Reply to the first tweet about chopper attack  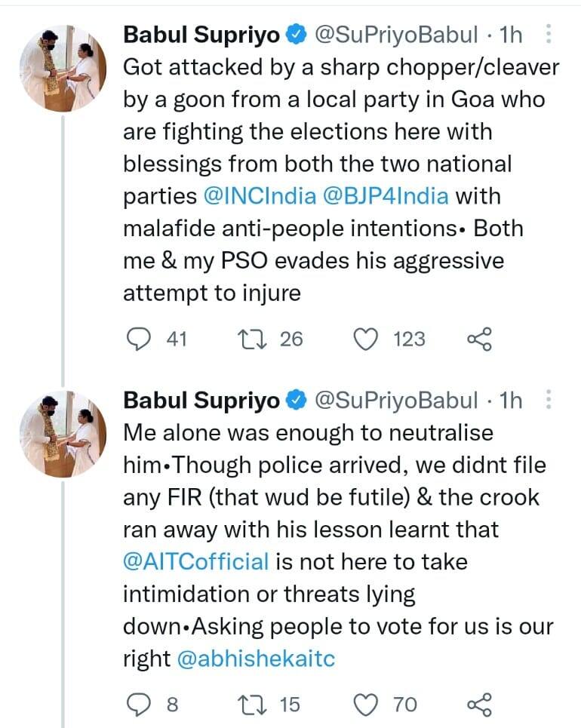[137, 339]
